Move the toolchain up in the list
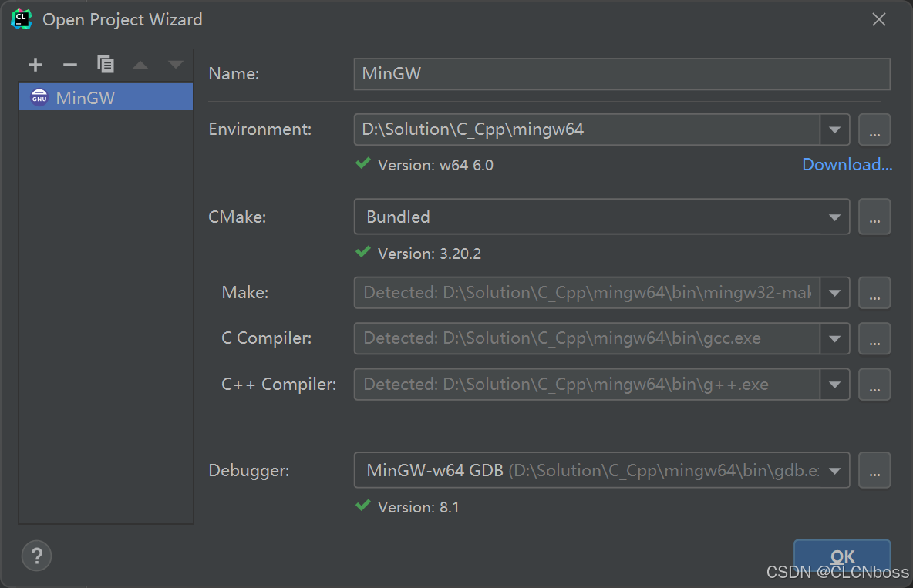 click(140, 65)
